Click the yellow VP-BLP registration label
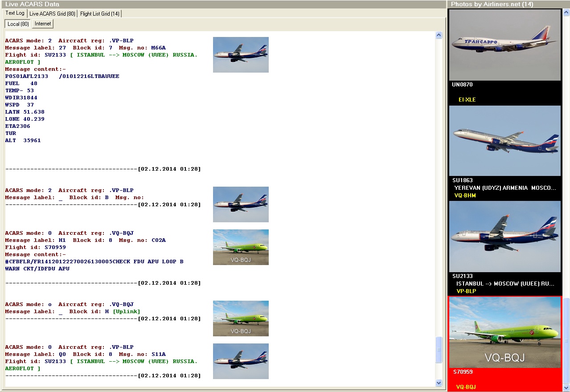Screen dimensions: 570x392 [x=466, y=291]
